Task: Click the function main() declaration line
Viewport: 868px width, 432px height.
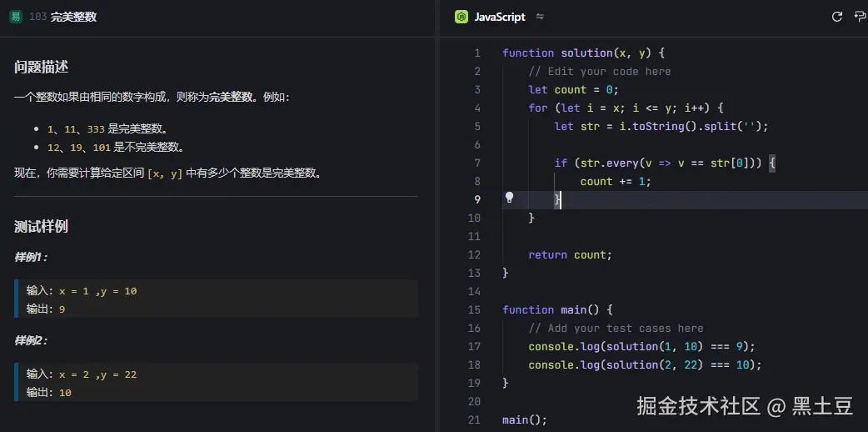Action: pos(557,310)
